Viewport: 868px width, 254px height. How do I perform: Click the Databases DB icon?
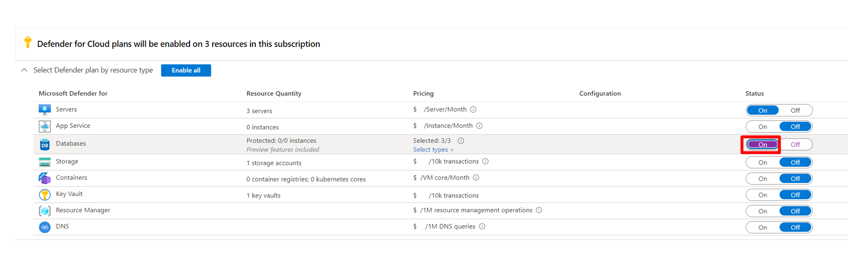point(45,144)
